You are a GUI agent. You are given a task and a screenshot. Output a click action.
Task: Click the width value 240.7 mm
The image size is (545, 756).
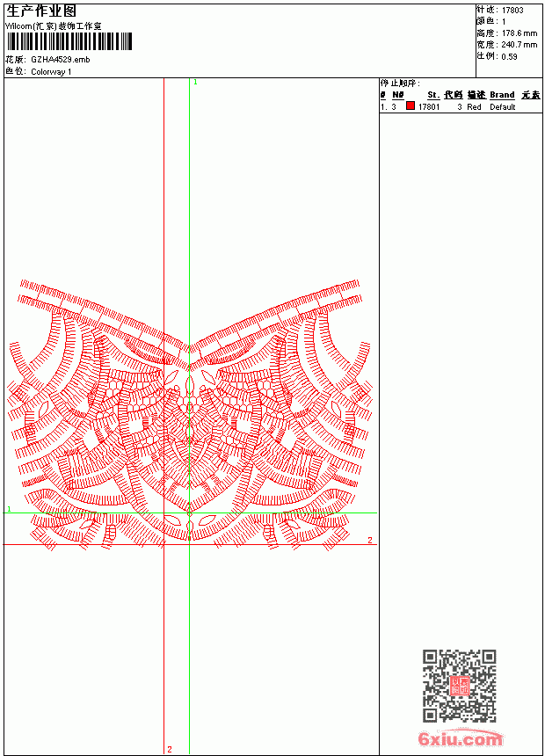(x=520, y=45)
